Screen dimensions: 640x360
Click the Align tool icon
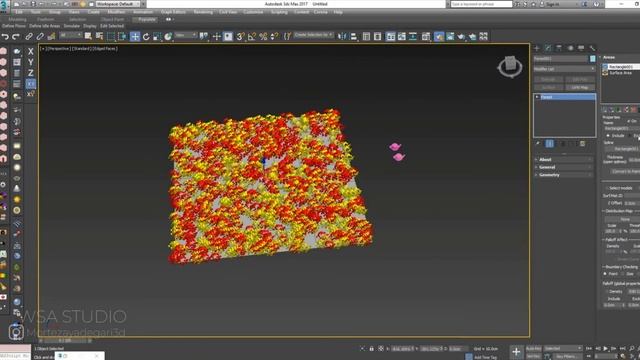point(353,37)
